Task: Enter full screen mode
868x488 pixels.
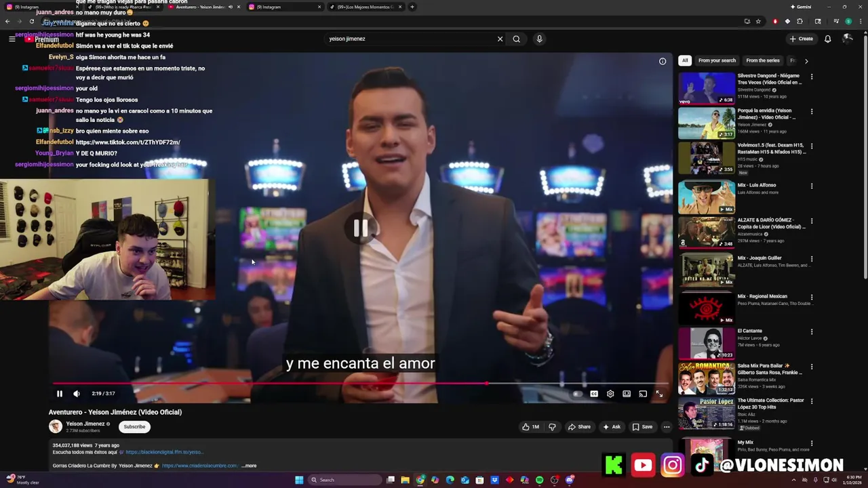Action: pos(659,394)
